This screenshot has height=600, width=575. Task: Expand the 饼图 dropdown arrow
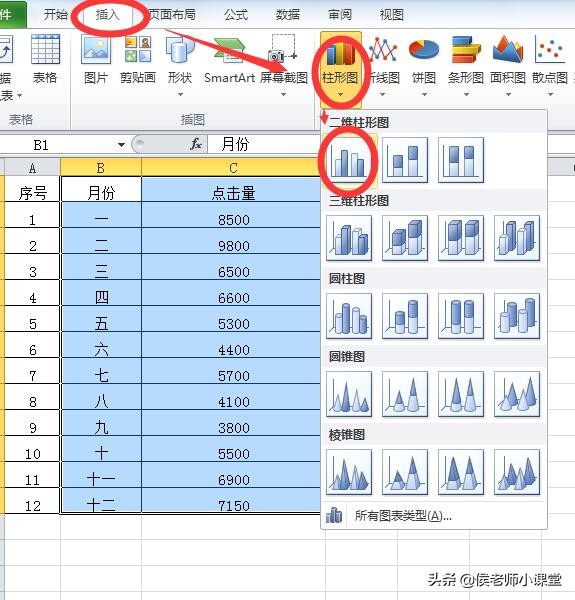click(x=424, y=95)
